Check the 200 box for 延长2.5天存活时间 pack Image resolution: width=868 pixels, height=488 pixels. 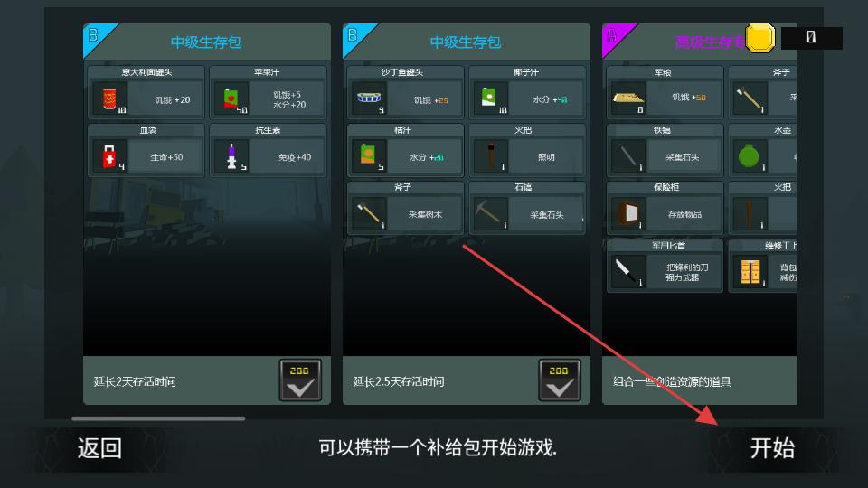pyautogui.click(x=559, y=380)
